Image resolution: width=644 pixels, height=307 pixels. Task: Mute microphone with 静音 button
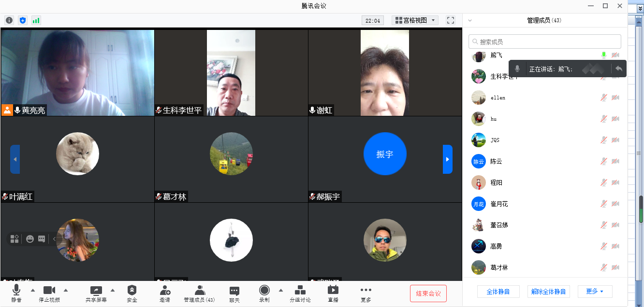click(x=16, y=290)
